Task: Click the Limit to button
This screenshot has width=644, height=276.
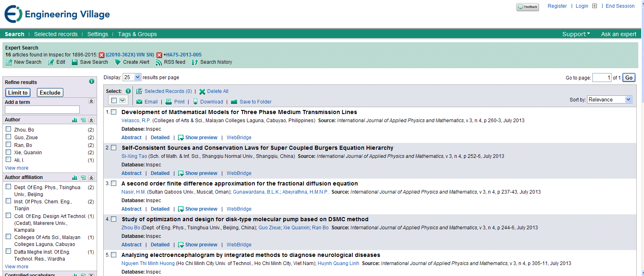Action: click(x=18, y=93)
